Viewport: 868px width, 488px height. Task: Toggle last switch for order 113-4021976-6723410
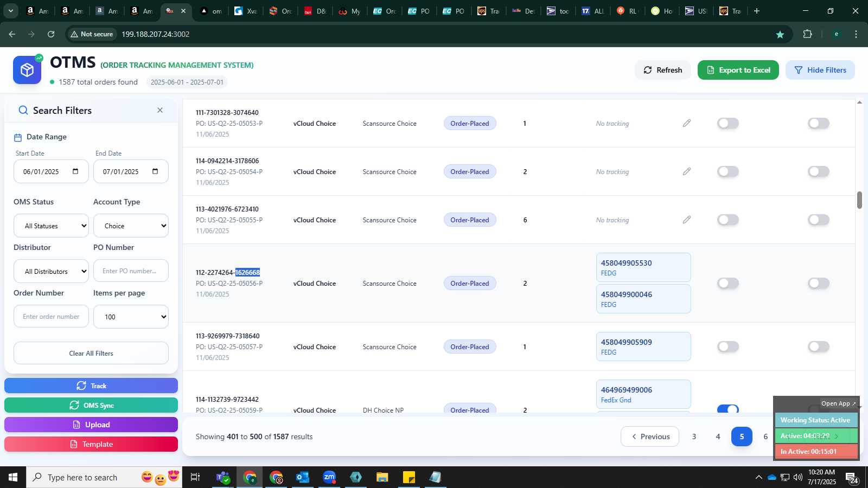(x=819, y=220)
